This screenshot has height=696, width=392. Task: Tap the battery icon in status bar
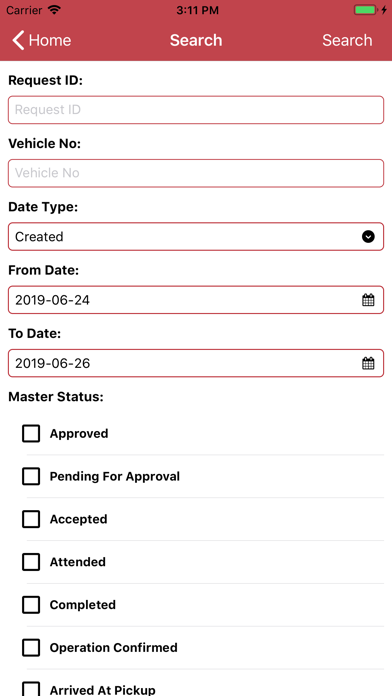pos(365,10)
